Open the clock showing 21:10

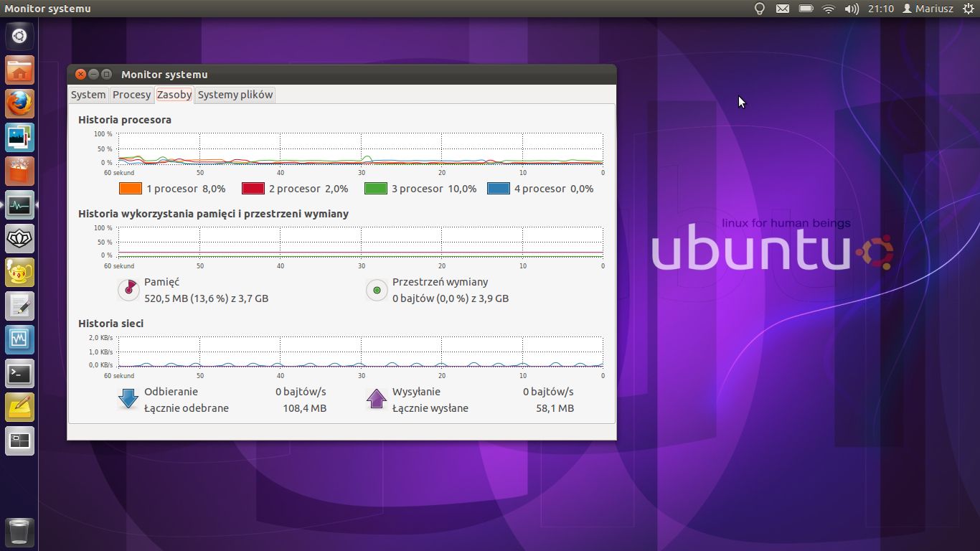point(880,9)
